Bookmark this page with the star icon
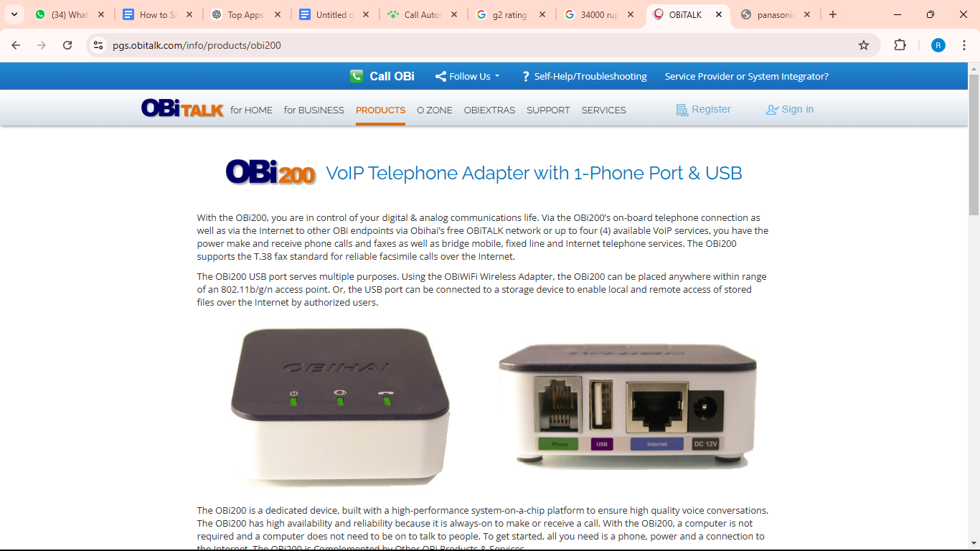This screenshot has height=551, width=980. tap(864, 45)
